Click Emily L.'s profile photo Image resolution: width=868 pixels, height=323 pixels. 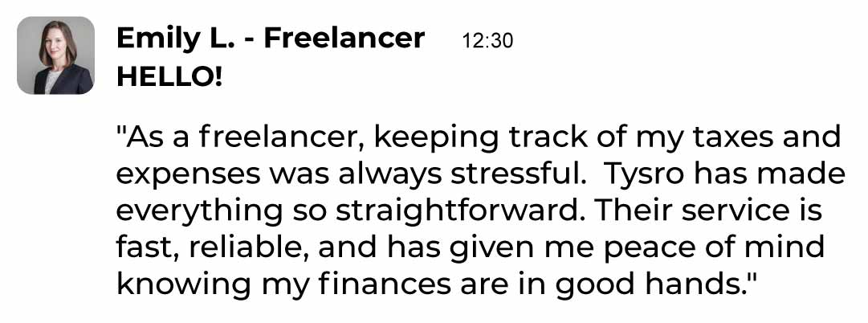tap(55, 55)
